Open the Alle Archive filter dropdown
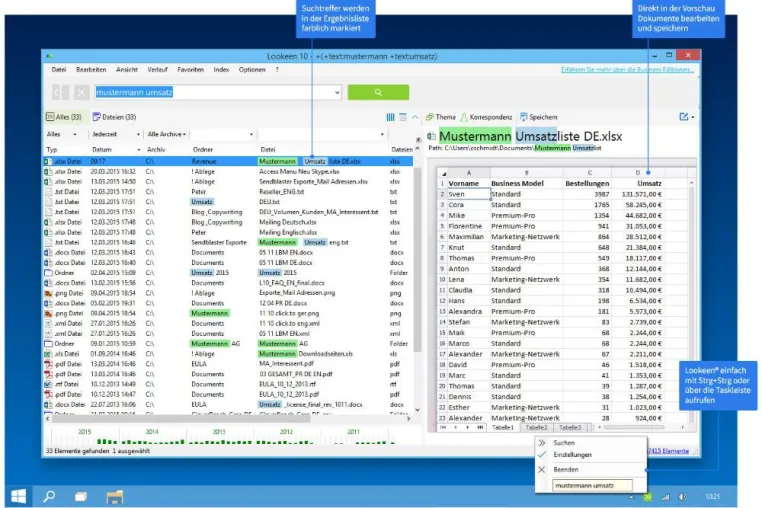762x508 pixels. 167,134
